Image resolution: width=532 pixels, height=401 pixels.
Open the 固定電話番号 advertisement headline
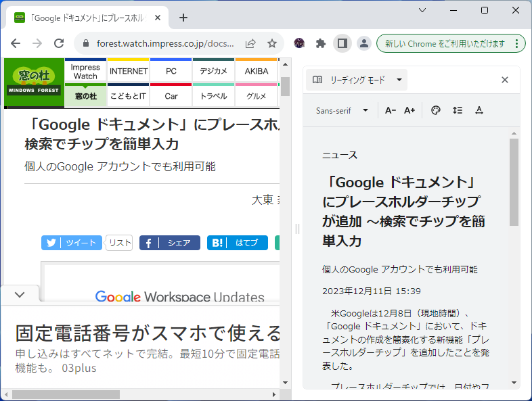[148, 333]
